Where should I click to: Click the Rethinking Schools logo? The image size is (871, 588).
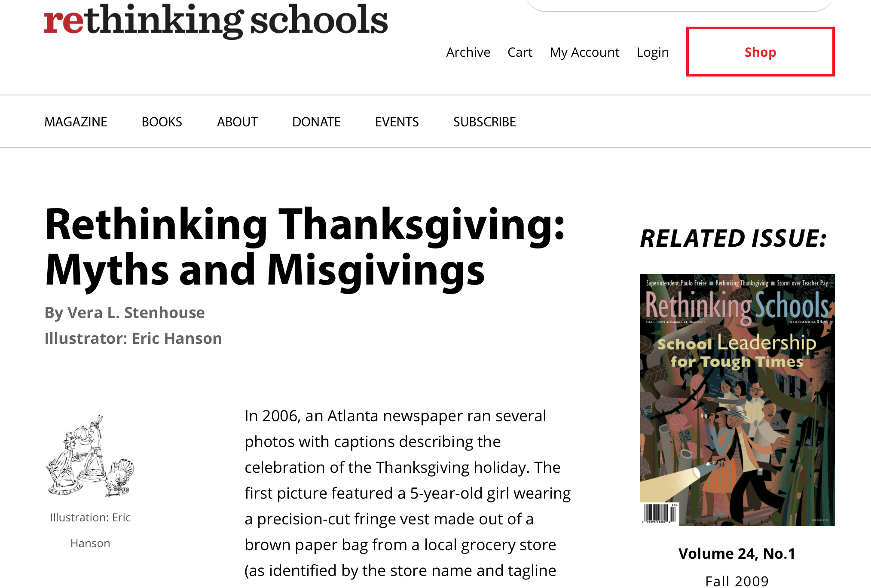tap(216, 21)
